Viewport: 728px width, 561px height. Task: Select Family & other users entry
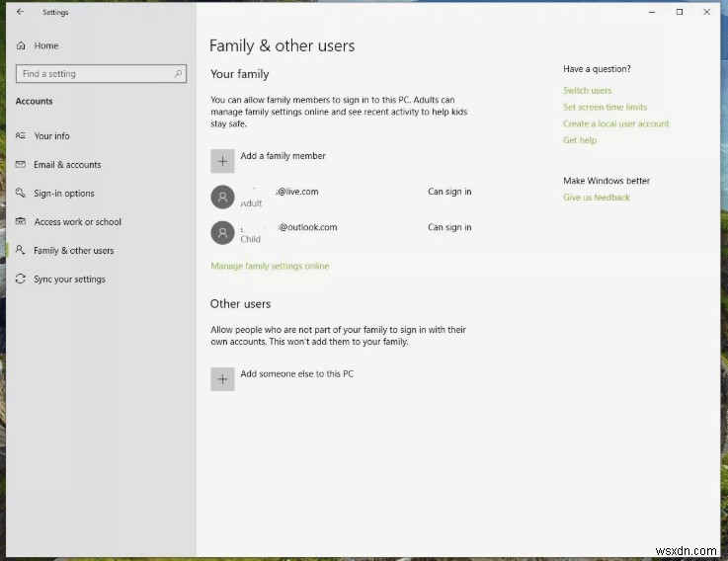point(73,251)
